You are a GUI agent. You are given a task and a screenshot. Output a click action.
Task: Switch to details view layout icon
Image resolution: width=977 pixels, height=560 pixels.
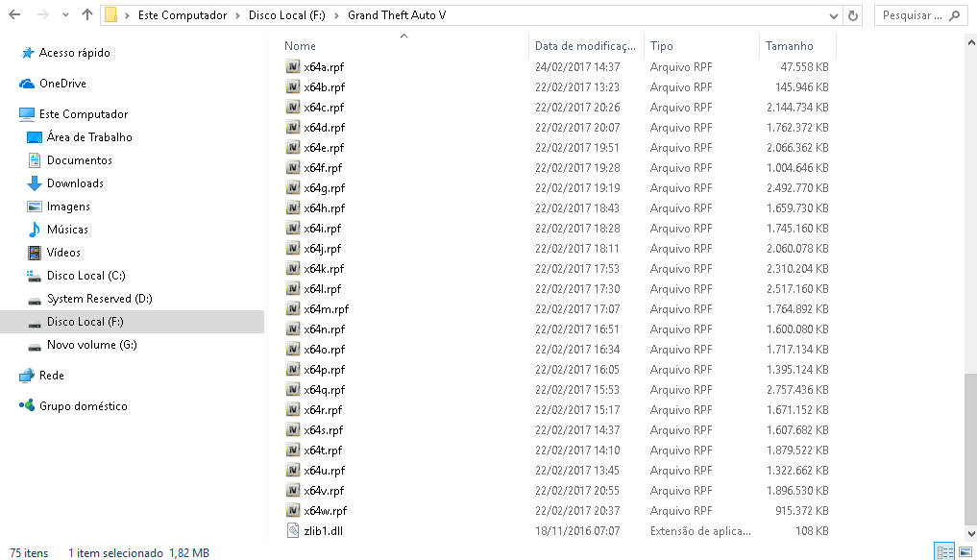tap(944, 551)
